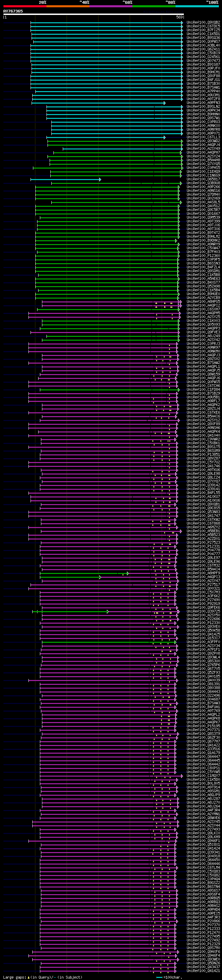
Task: Click hit label UniRef100_A2SY49
Action: (203, 149)
